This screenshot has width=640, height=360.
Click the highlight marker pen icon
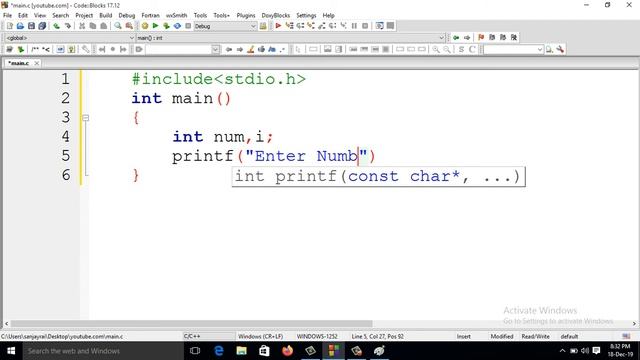[251, 49]
